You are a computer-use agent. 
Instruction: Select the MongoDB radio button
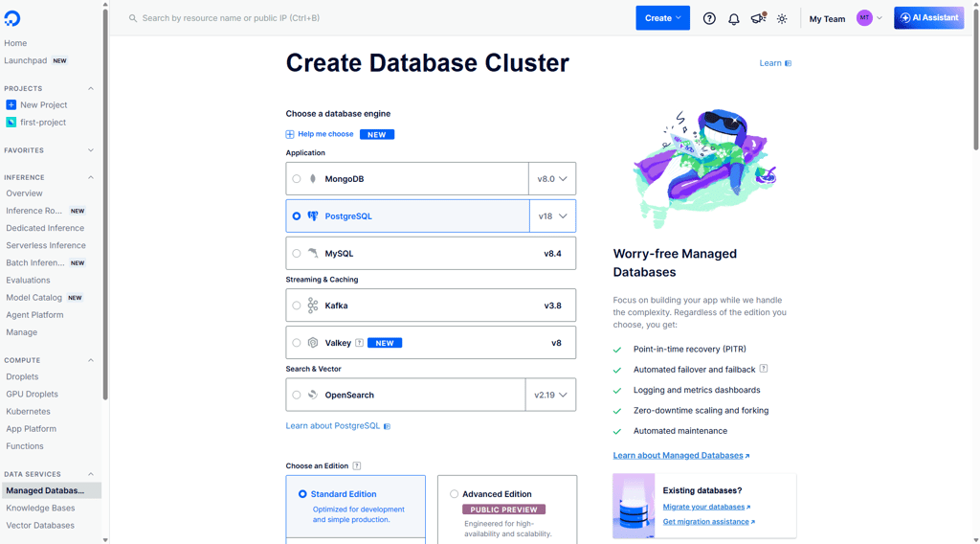[x=297, y=179]
